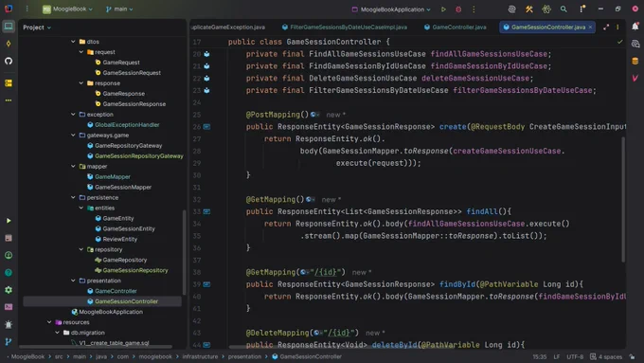Open MoogleBook project dropdown
644x363 pixels.
point(68,9)
